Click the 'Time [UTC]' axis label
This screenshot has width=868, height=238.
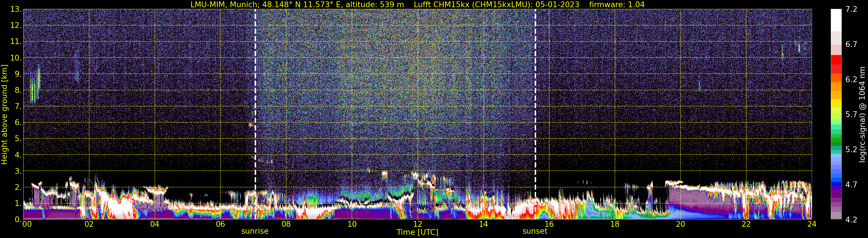pos(417,232)
